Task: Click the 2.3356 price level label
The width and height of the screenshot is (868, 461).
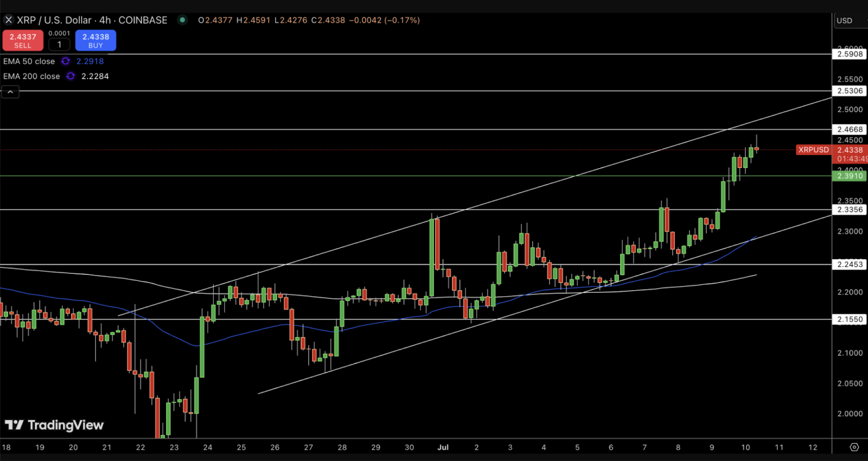Action: [850, 209]
